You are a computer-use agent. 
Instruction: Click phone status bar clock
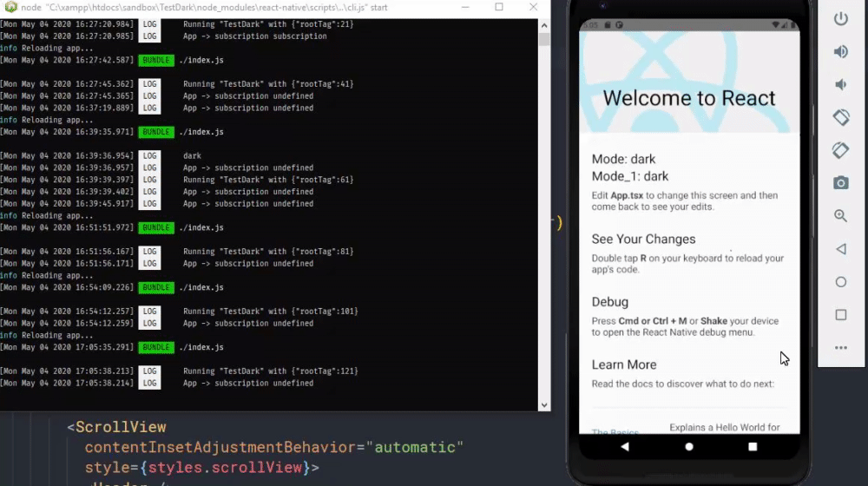pos(590,25)
